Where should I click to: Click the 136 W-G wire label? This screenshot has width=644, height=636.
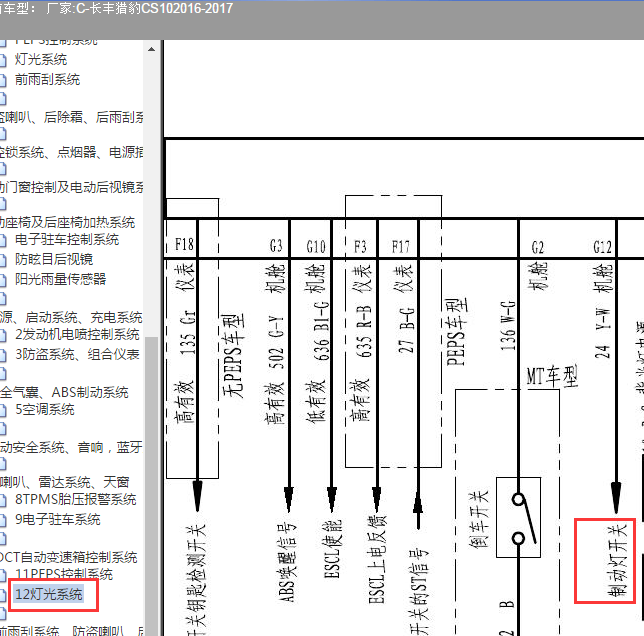click(508, 325)
